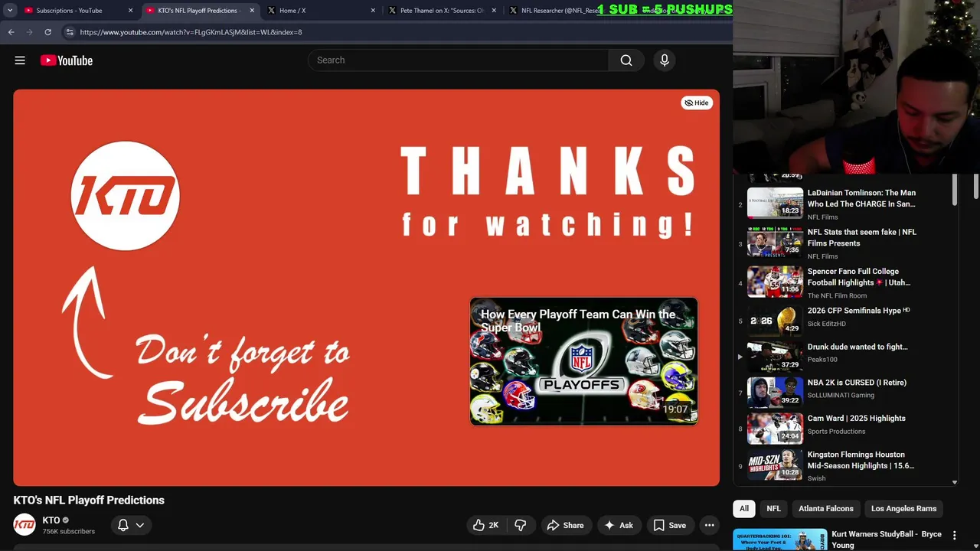Dislike the video with thumbs down

click(521, 525)
